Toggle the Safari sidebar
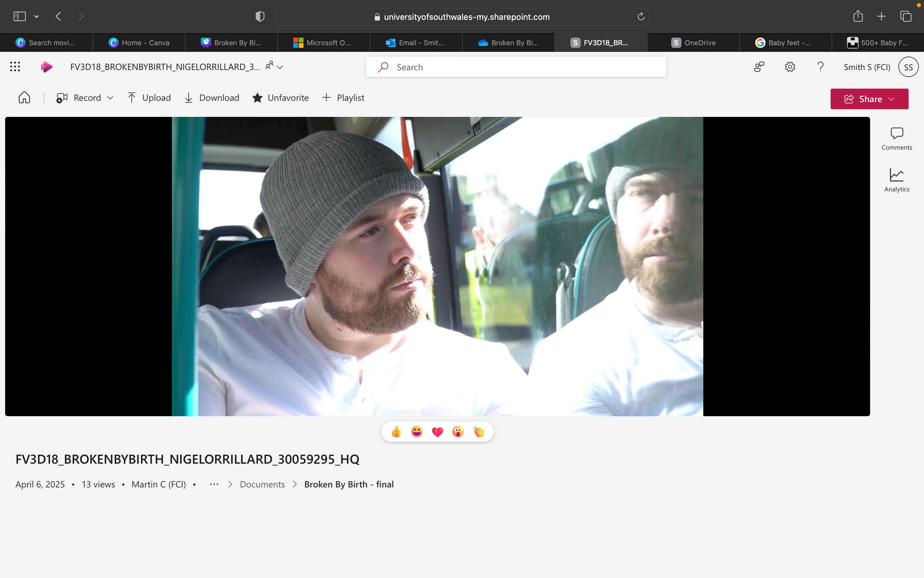 point(19,16)
